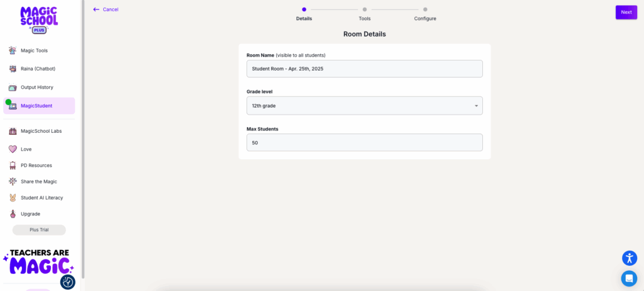Open Share the Magic link
The image size is (644, 291).
coord(39,181)
